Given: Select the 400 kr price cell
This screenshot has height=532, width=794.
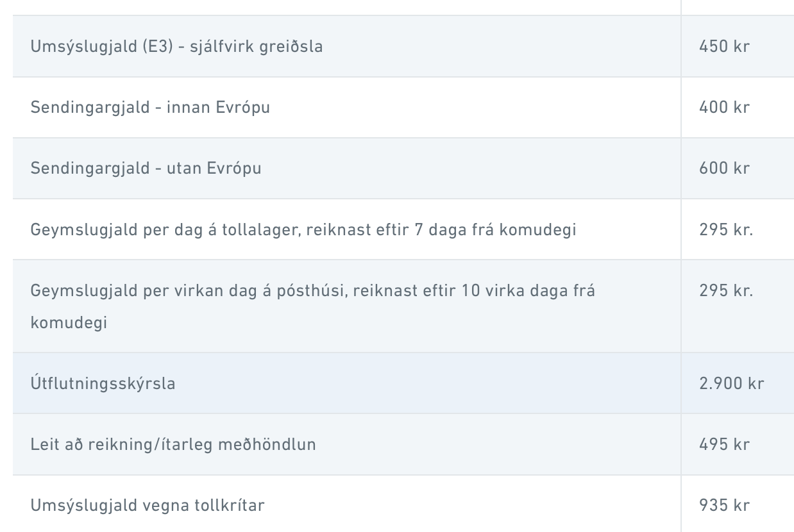Looking at the screenshot, I should pos(724,107).
